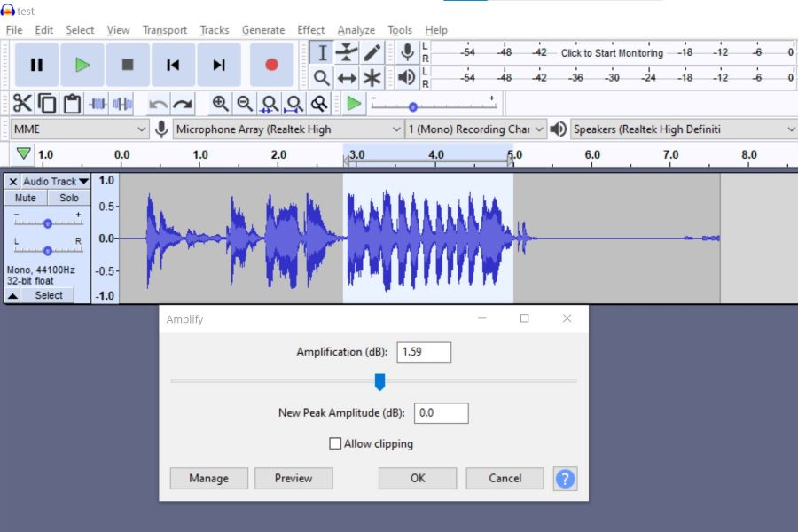Screen dimensions: 798x532
Task: Preview the amplify effect
Action: 293,478
